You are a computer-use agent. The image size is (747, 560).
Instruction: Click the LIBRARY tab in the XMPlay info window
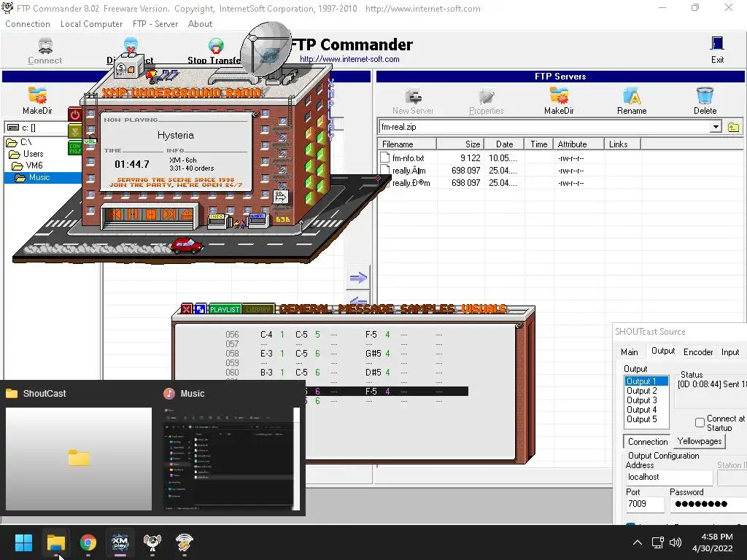[x=259, y=309]
